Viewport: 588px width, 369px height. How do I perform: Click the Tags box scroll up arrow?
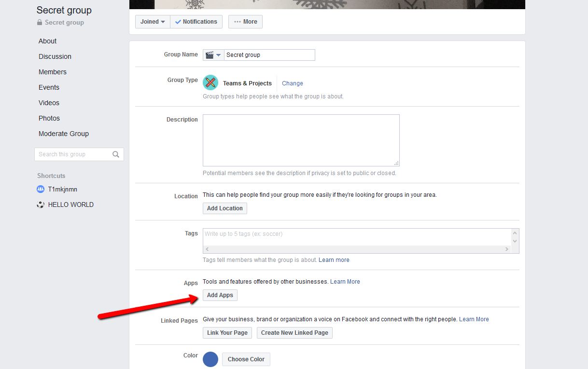515,233
